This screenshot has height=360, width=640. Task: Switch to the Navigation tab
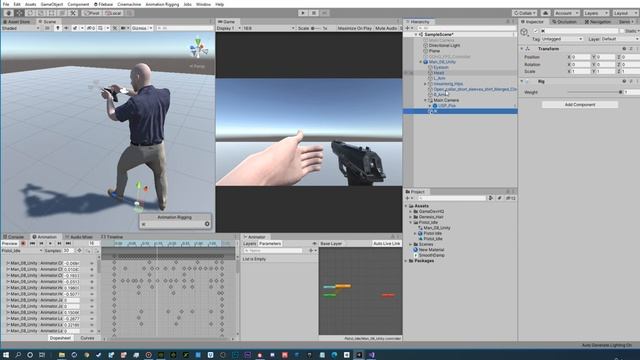[x=598, y=22]
